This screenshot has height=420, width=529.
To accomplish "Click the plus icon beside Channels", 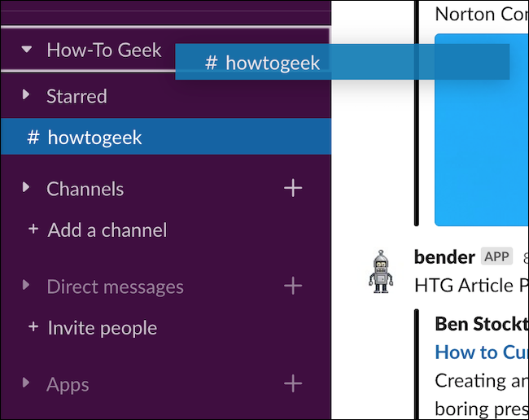I will (292, 188).
